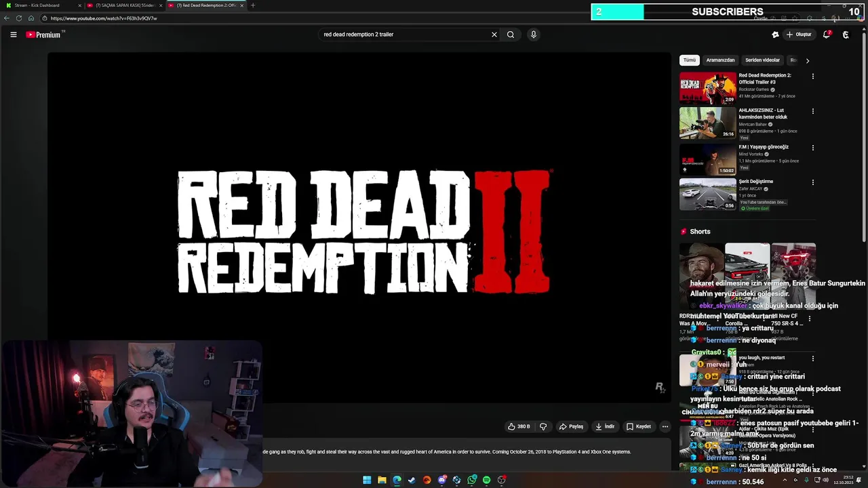Switch to Stream - Kick Dashboard tab
The width and height of the screenshot is (868, 488).
pyautogui.click(x=41, y=5)
